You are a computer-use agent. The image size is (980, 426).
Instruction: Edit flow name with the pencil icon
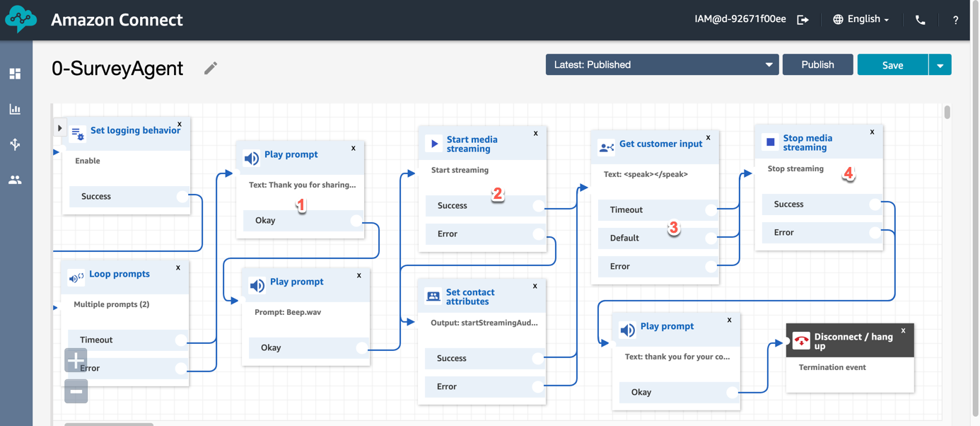pos(210,68)
